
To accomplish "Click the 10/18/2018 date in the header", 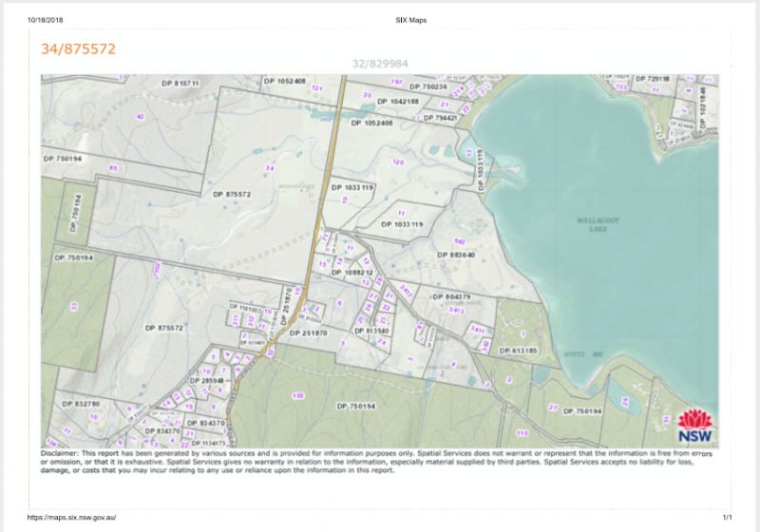I will pyautogui.click(x=47, y=20).
